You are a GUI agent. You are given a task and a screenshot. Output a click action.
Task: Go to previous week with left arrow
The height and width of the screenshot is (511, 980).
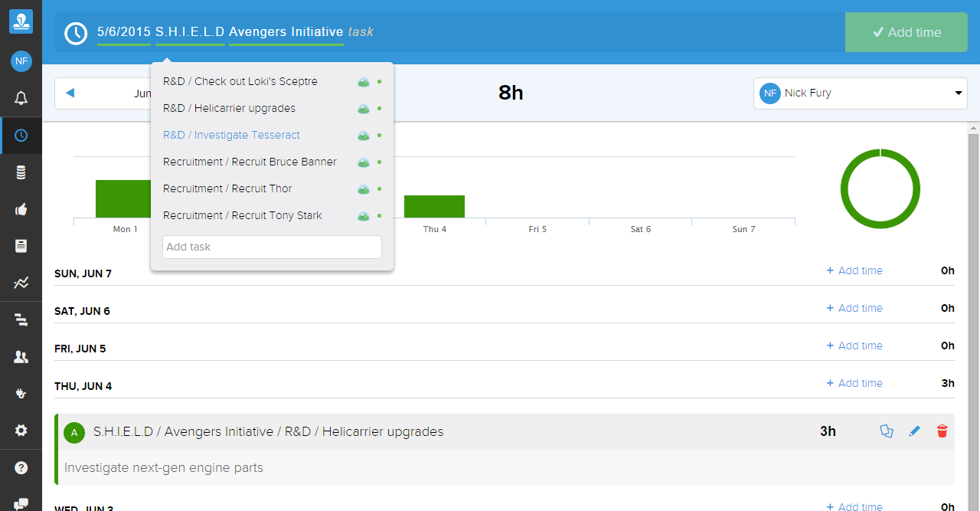(x=70, y=93)
